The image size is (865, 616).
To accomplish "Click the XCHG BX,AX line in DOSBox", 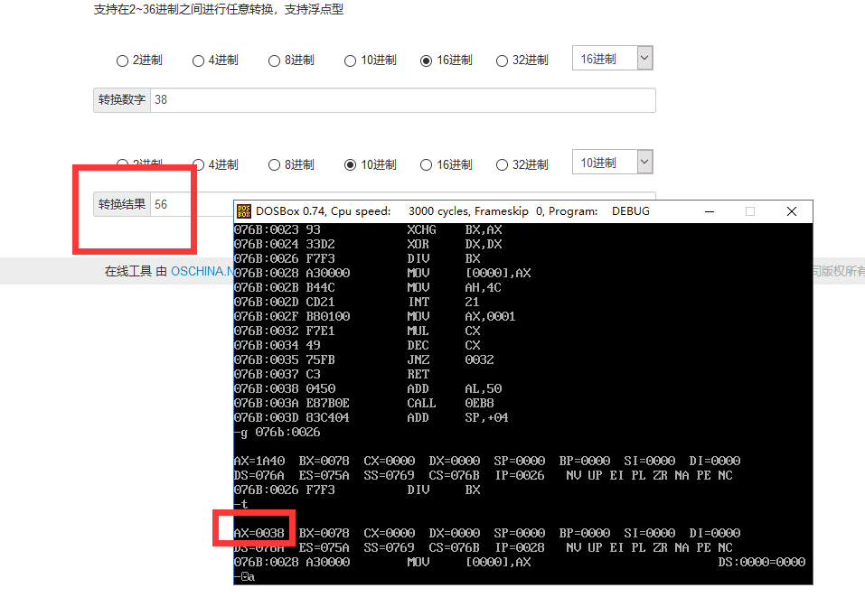I will (x=368, y=229).
